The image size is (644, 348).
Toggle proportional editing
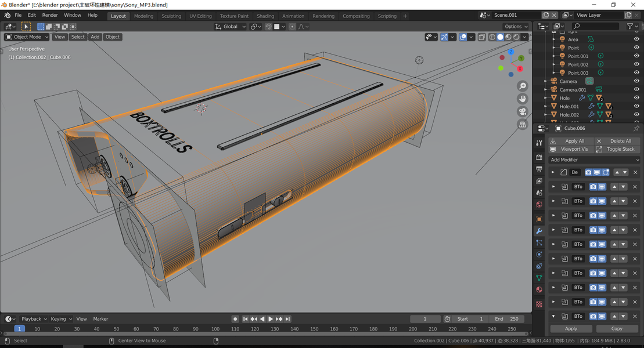[292, 26]
